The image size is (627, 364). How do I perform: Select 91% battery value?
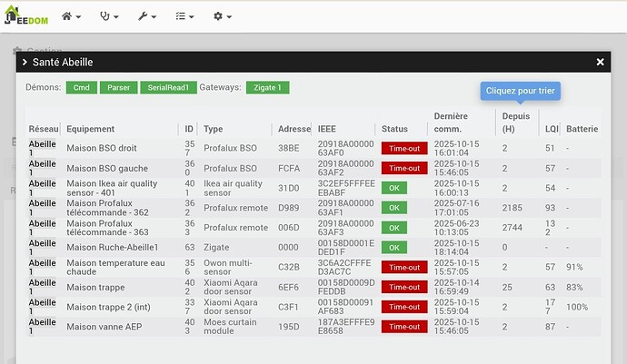(574, 267)
